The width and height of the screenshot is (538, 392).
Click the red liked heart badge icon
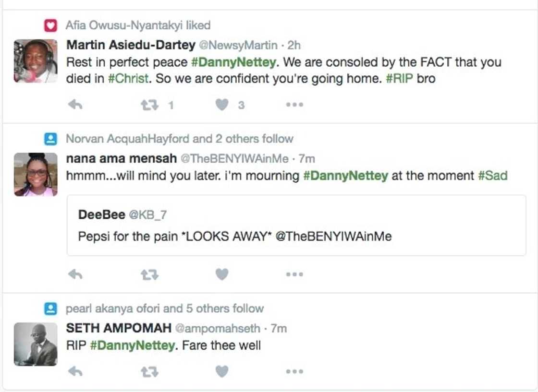tap(50, 25)
